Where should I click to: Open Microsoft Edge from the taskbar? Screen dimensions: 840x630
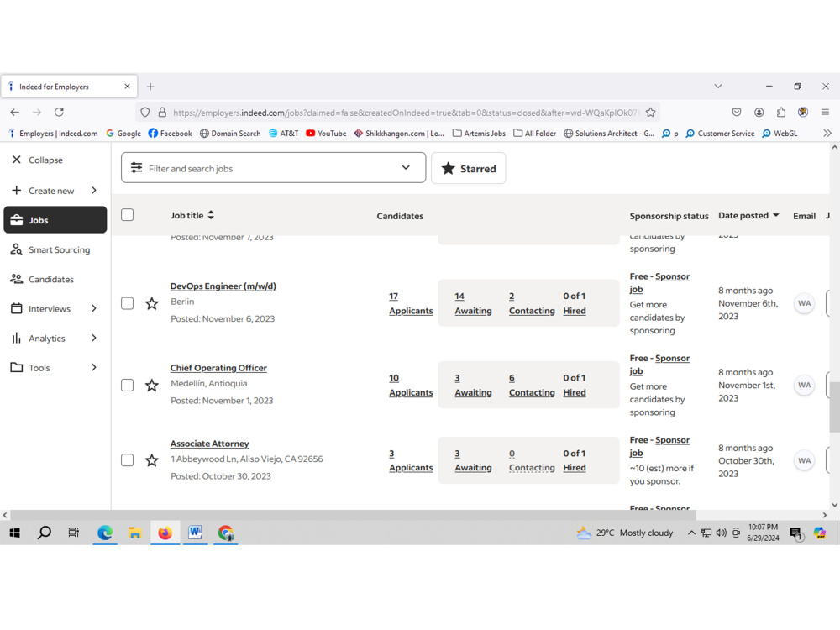105,533
